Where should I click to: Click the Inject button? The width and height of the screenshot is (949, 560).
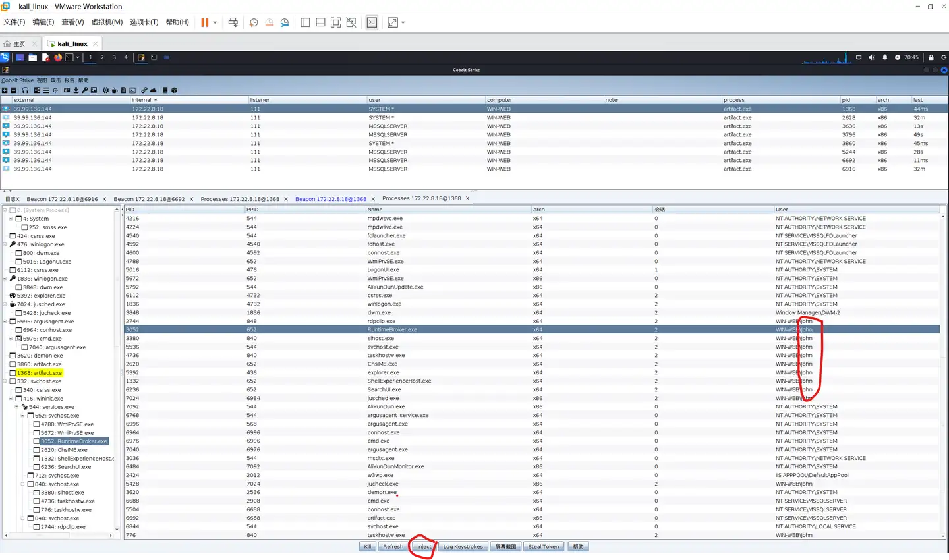(424, 547)
